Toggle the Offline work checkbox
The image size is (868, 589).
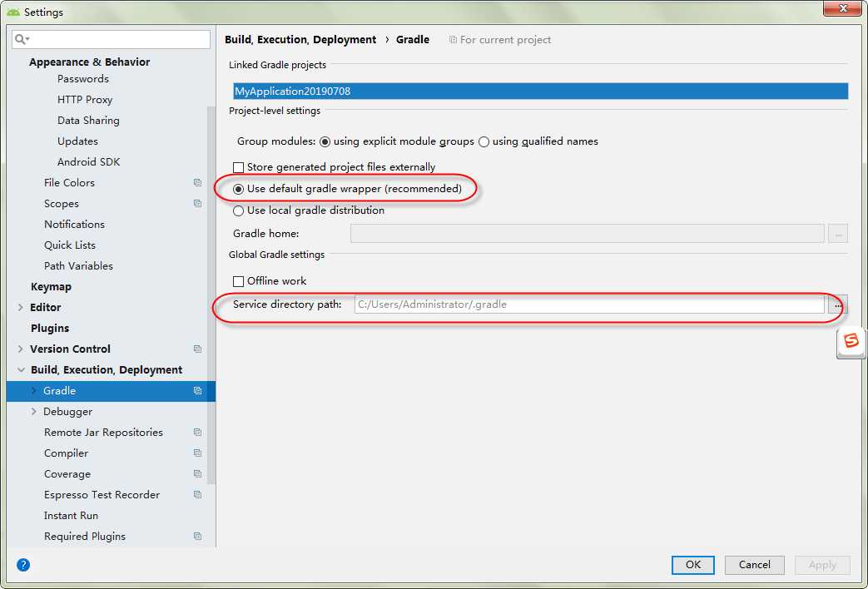click(x=239, y=281)
